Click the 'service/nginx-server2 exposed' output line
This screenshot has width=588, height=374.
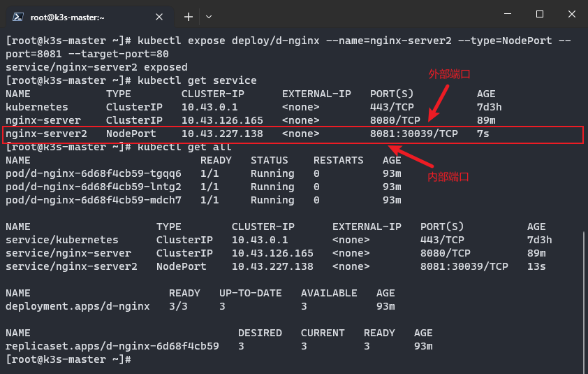(96, 67)
